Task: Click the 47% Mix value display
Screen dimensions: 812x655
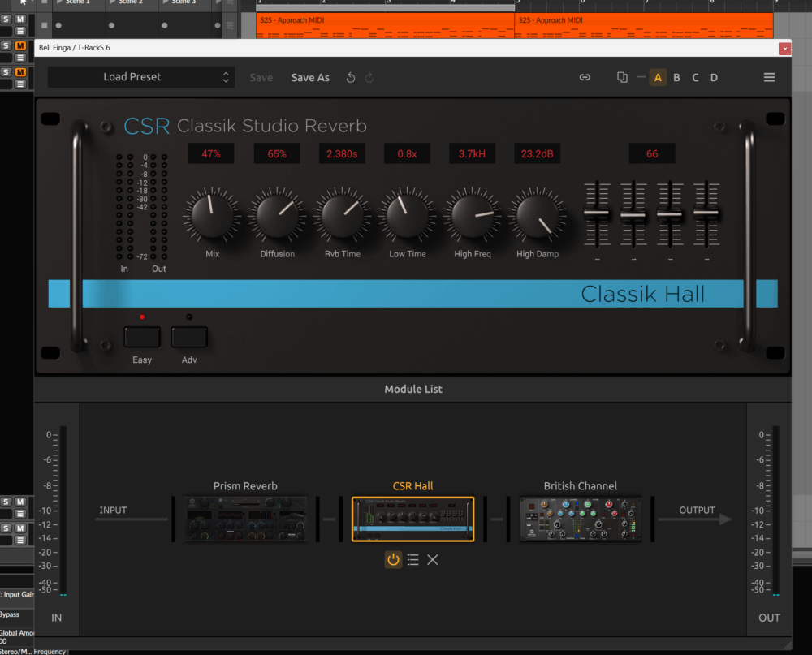Action: coord(211,153)
